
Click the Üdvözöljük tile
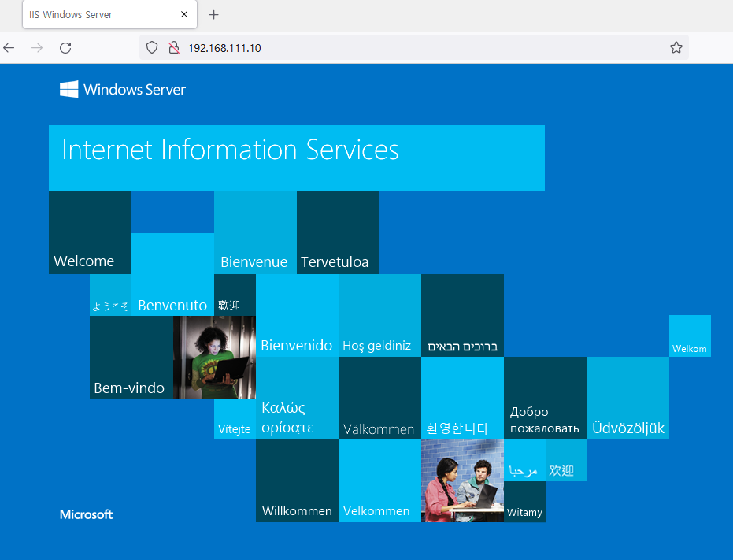click(x=627, y=398)
